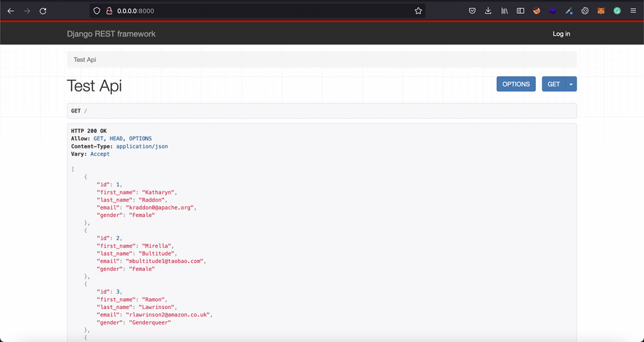This screenshot has width=644, height=342.
Task: Click the browser back arrow
Action: click(x=10, y=11)
